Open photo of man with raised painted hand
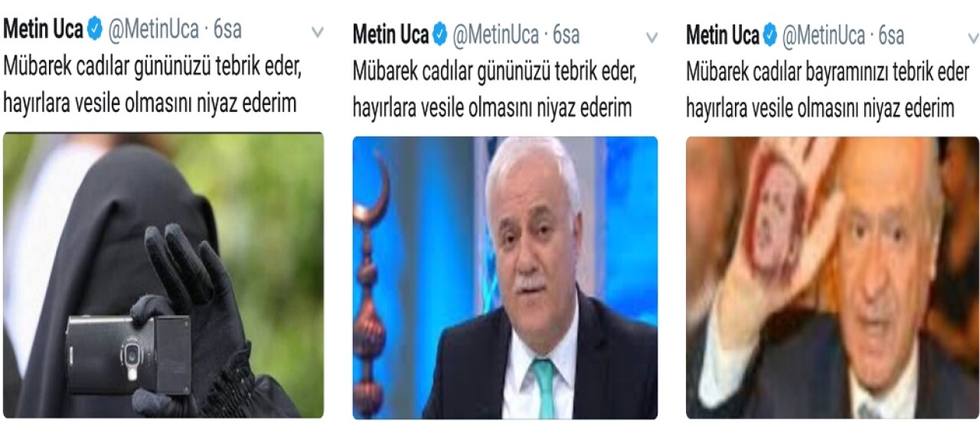The height and width of the screenshot is (423, 980). pos(832,277)
